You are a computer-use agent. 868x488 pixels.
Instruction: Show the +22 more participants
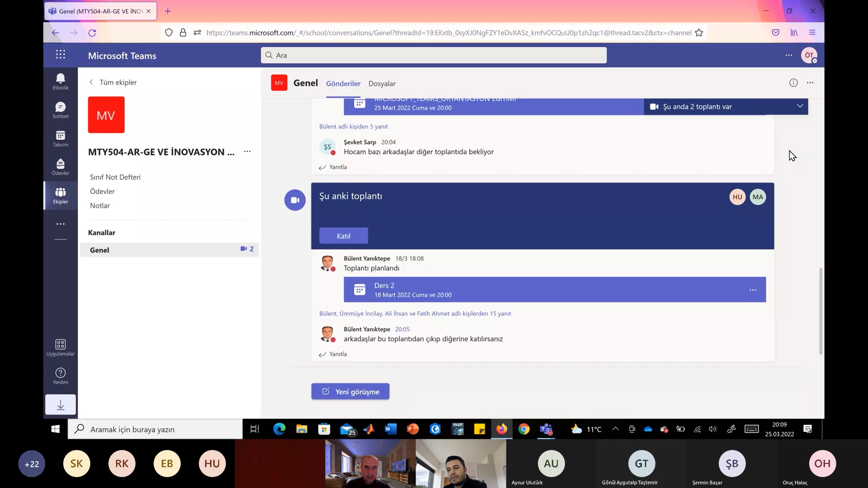click(x=31, y=464)
